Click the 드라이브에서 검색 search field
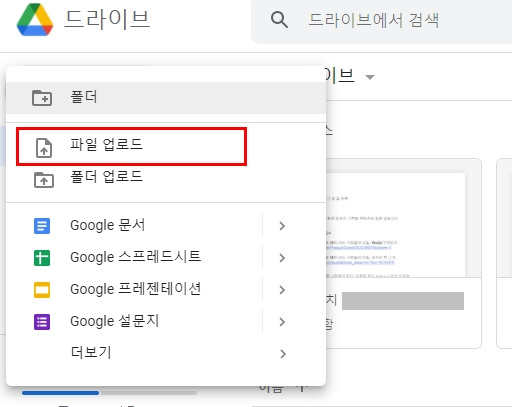 pyautogui.click(x=382, y=22)
